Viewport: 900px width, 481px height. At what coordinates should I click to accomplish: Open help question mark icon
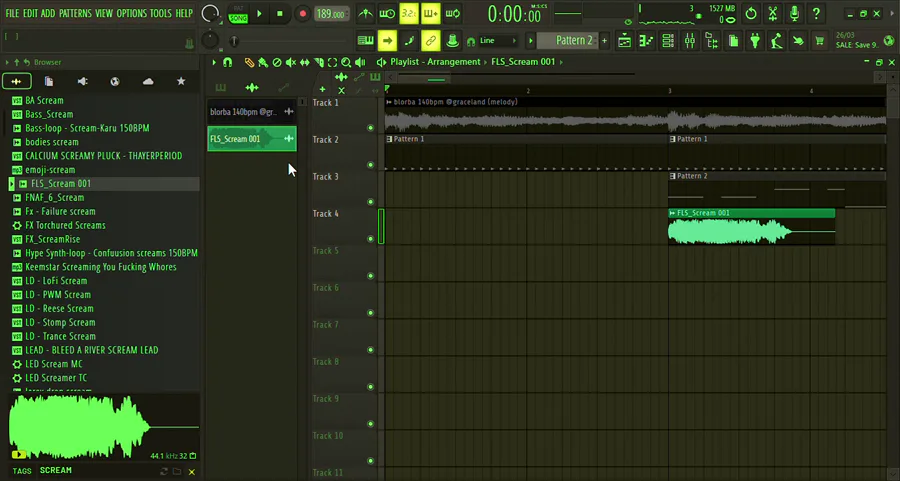click(x=816, y=13)
